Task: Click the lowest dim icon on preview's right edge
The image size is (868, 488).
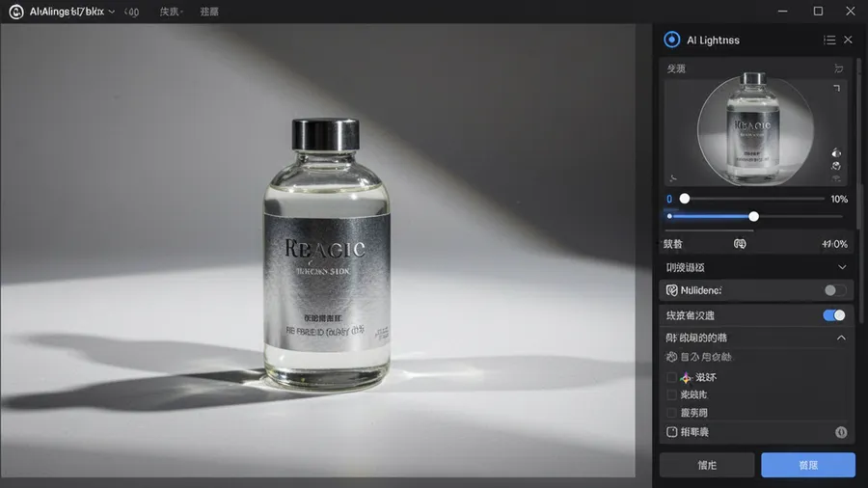Action: [x=836, y=178]
